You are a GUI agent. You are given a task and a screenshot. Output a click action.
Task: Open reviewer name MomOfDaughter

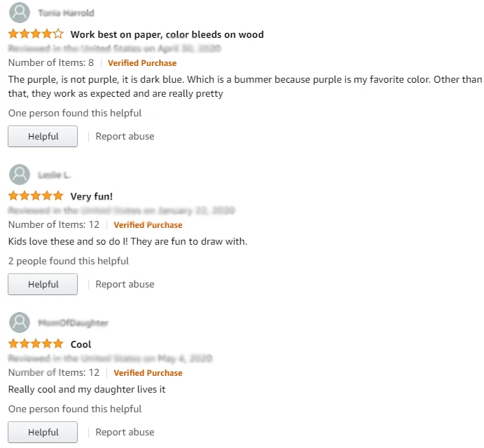(73, 323)
